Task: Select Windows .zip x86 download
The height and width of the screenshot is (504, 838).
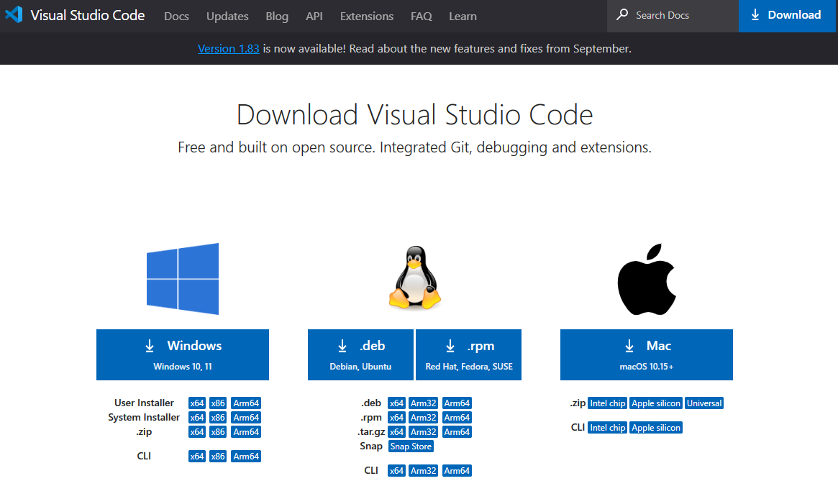Action: (x=217, y=432)
